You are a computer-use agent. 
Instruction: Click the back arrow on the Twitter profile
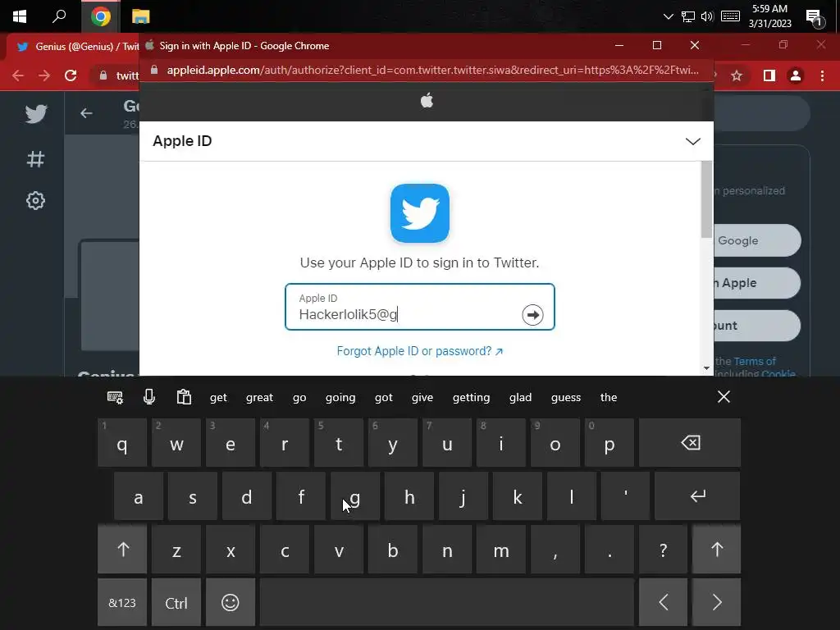click(x=86, y=113)
